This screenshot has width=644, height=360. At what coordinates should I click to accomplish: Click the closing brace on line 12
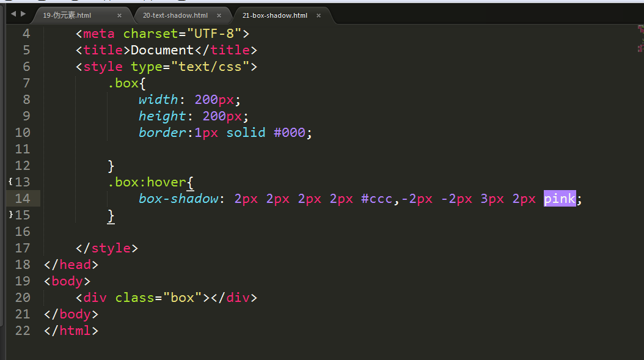[111, 166]
